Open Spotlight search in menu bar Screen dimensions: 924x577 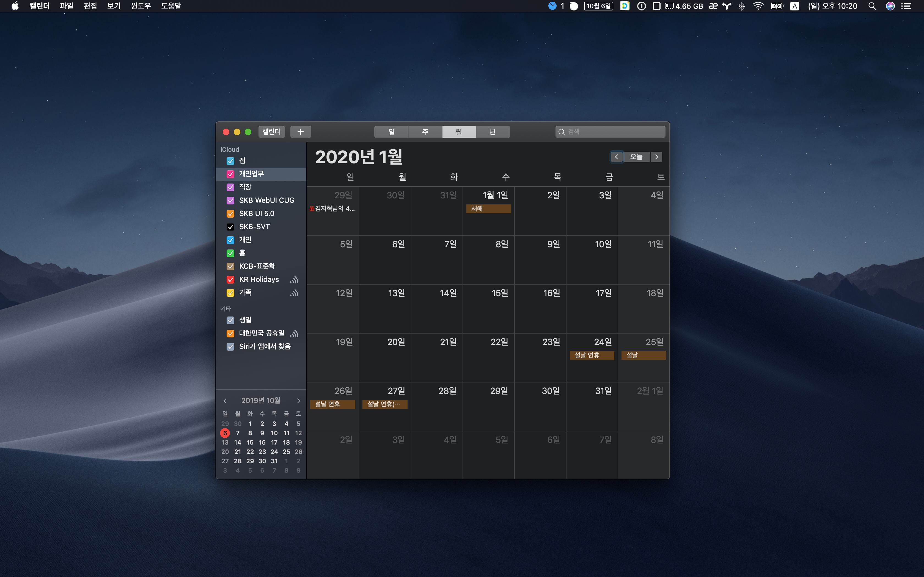click(x=872, y=6)
